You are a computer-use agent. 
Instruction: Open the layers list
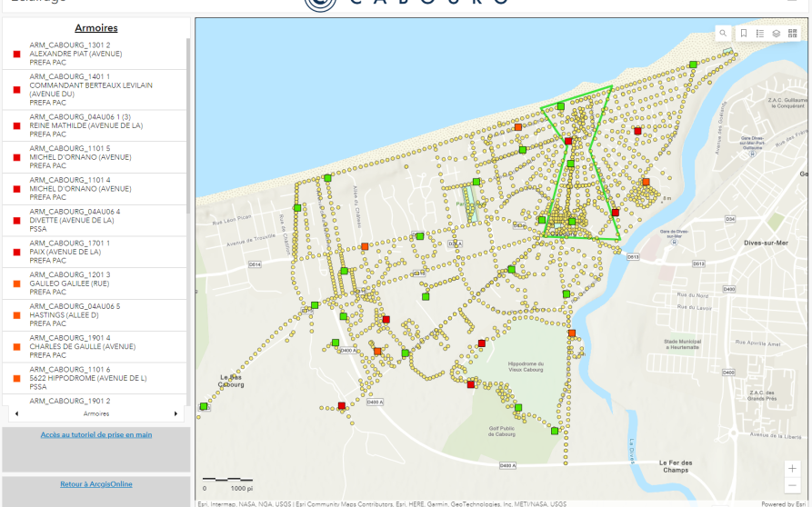777,33
